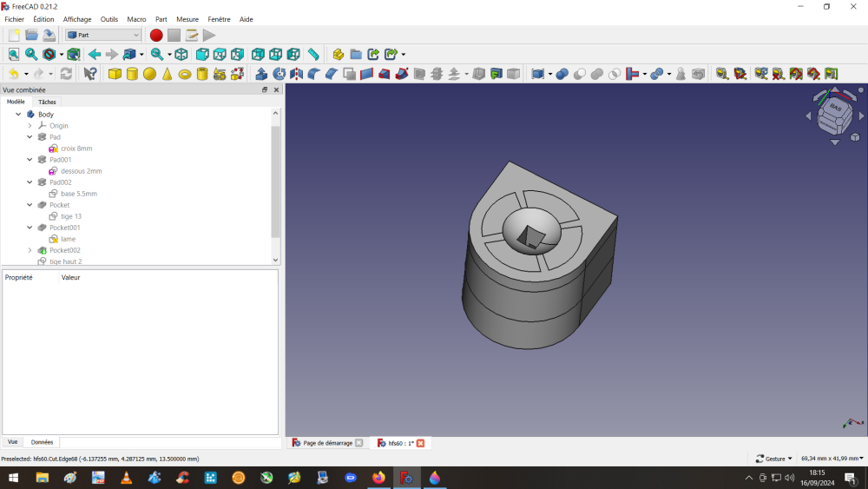Collapse the Pad001 node
Screen dimensions: 868x489
(x=30, y=160)
